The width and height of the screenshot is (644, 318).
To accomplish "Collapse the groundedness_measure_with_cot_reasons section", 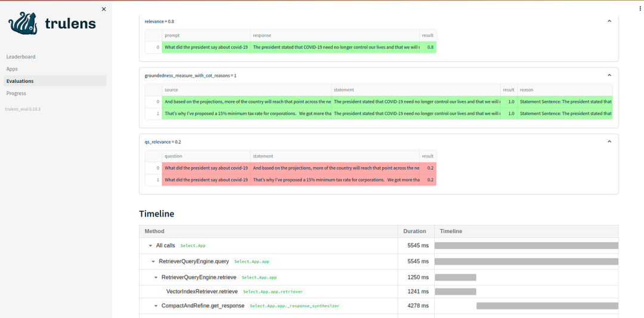I will click(x=609, y=76).
